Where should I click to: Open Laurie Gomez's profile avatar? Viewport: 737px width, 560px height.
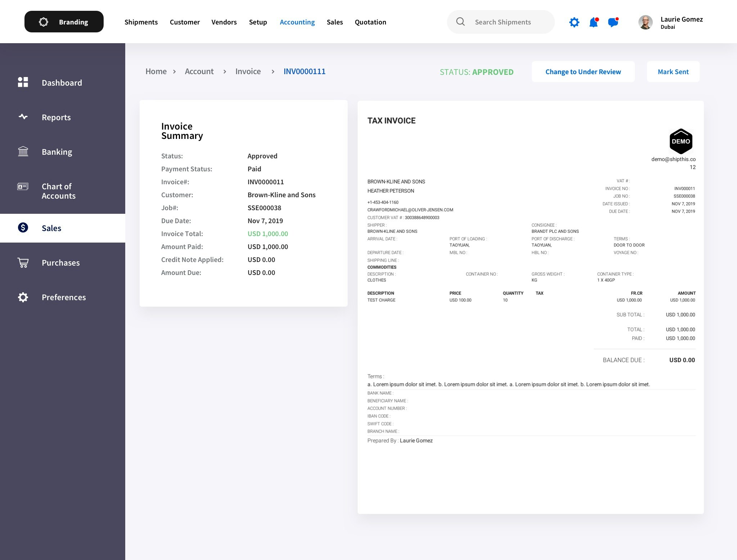(x=646, y=22)
